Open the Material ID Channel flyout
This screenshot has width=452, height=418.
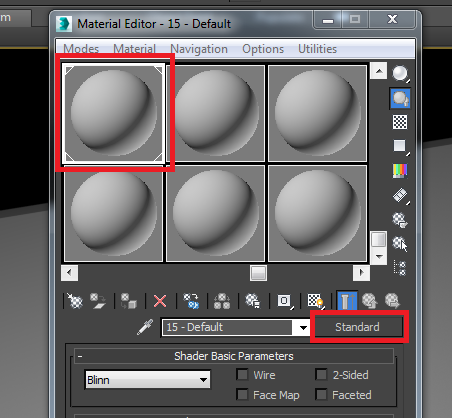(x=285, y=301)
